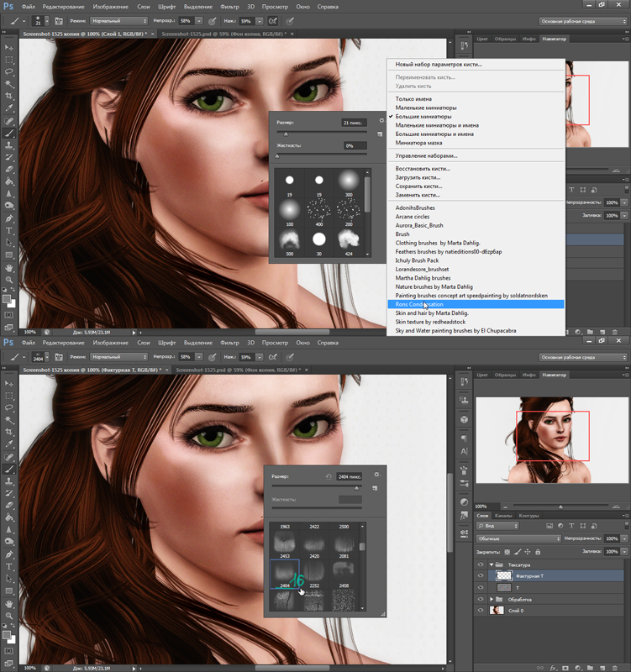Image resolution: width=631 pixels, height=672 pixels.
Task: Click Сохранить кисти... in brush menu
Action: [x=418, y=186]
